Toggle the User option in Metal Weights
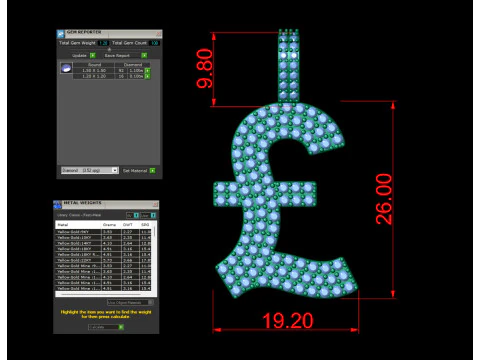Image resolution: width=480 pixels, height=360 pixels. 148,215
